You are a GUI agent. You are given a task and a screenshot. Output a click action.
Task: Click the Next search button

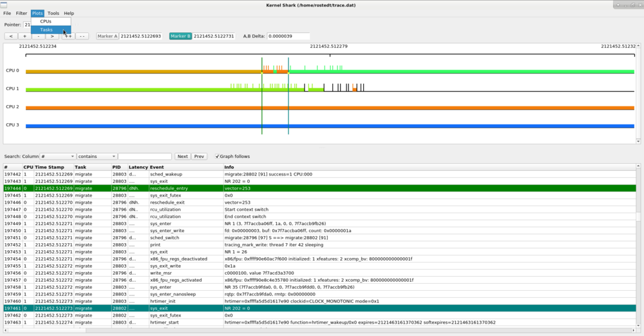182,156
